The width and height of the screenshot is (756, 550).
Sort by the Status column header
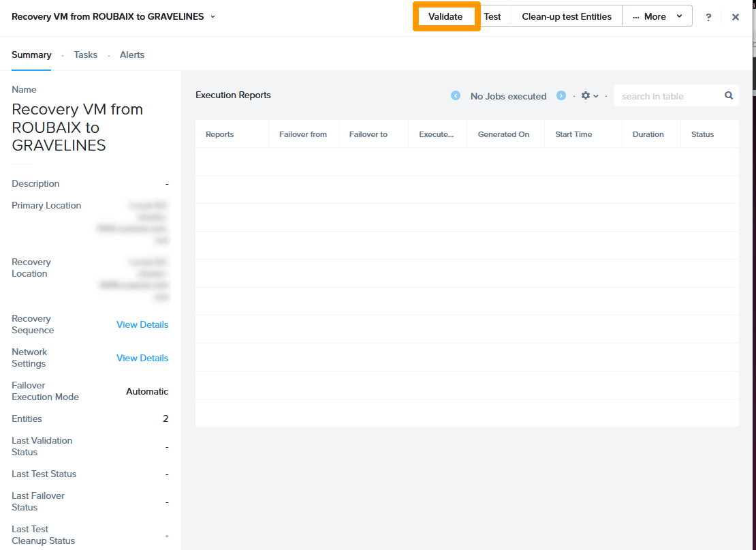[702, 134]
